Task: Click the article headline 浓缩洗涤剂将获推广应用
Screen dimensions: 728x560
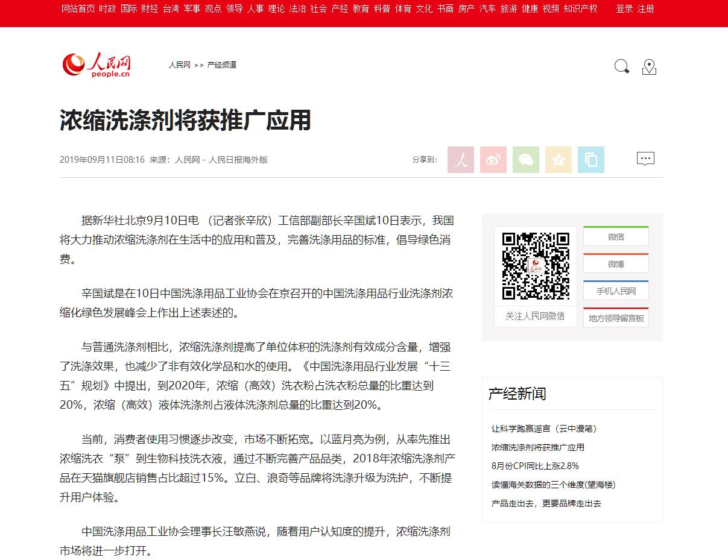Action: point(185,121)
